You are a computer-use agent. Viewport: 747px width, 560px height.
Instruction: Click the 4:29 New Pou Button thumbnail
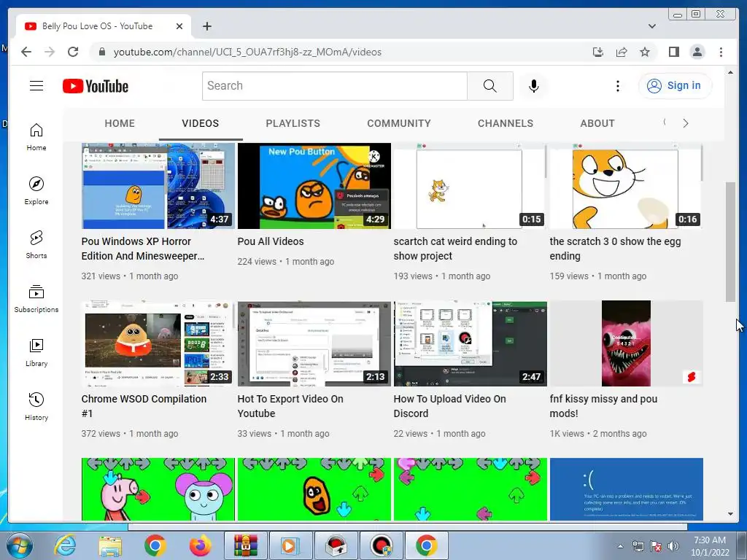[314, 186]
